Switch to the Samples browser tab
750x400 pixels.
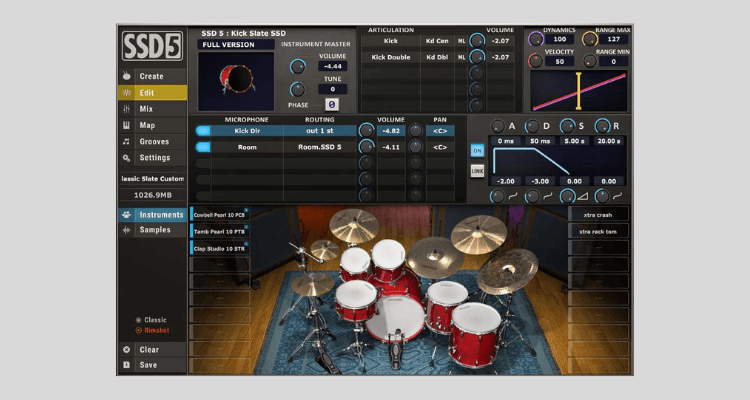(153, 230)
